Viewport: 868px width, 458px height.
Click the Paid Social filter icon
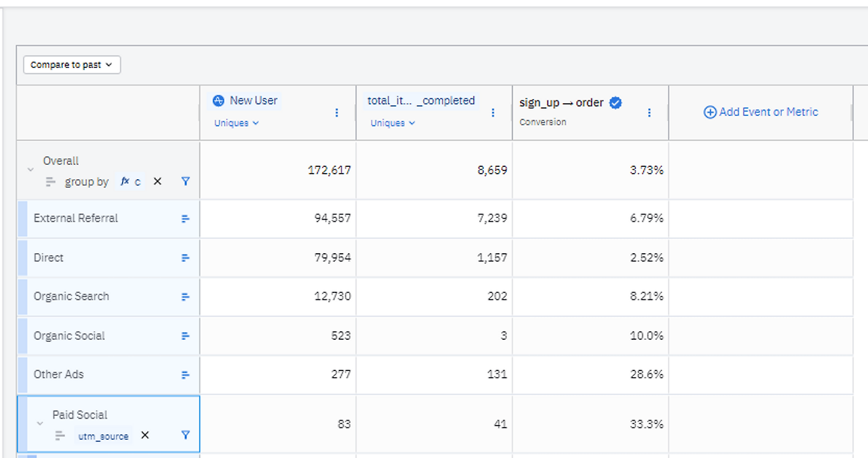[186, 436]
